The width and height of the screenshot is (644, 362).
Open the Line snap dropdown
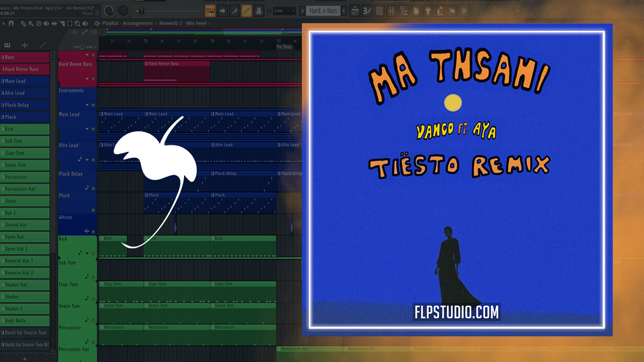(284, 11)
